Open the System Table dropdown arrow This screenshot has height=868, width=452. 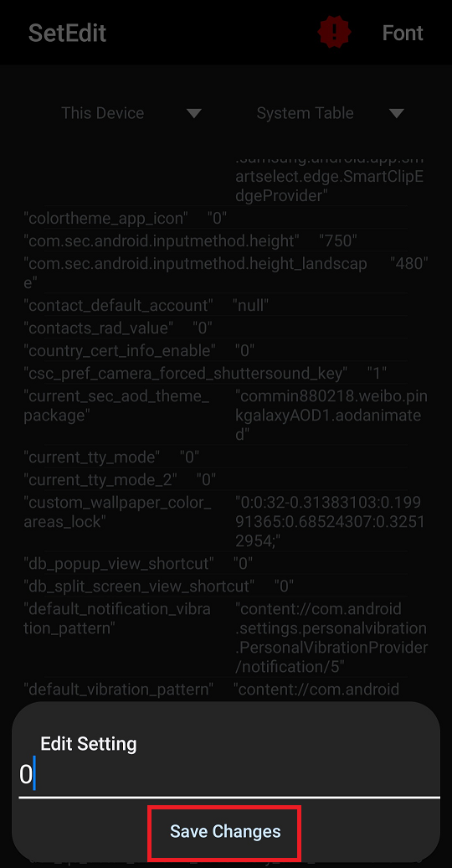(396, 113)
